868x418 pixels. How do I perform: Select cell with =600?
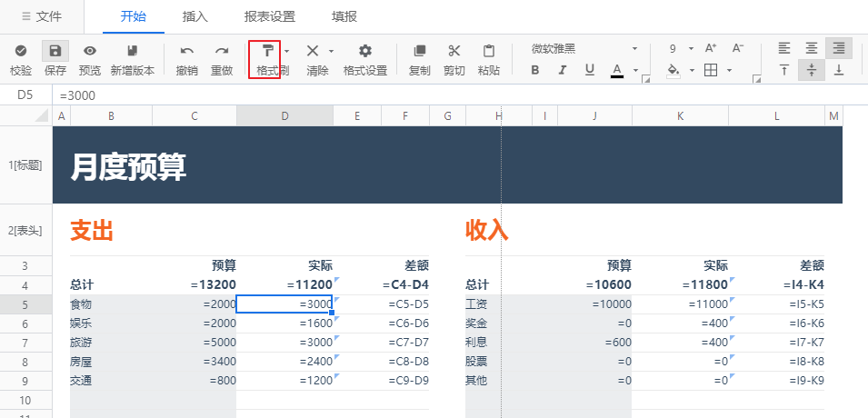[x=594, y=343]
